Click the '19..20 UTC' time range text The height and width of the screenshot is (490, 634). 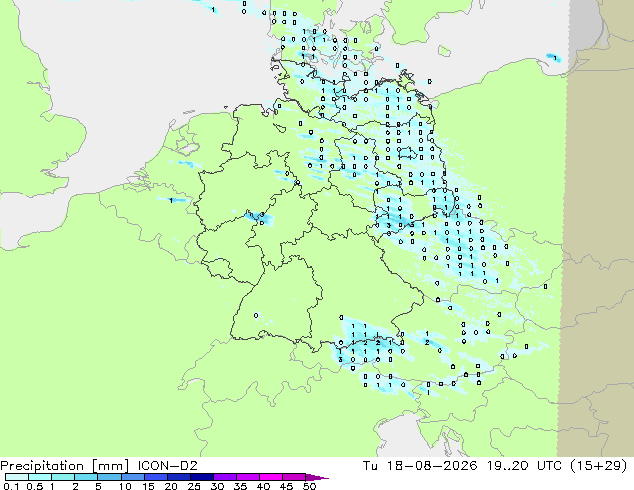524,465
